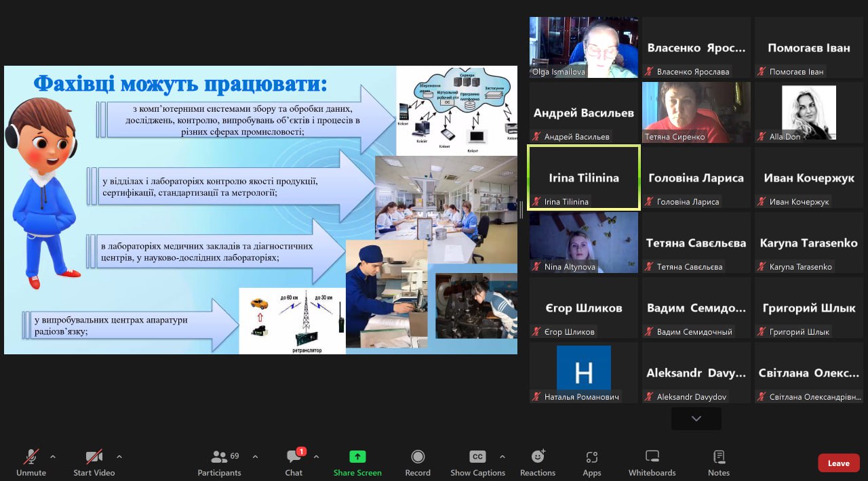The width and height of the screenshot is (868, 481).
Task: Open the Reactions menu
Action: [x=538, y=463]
